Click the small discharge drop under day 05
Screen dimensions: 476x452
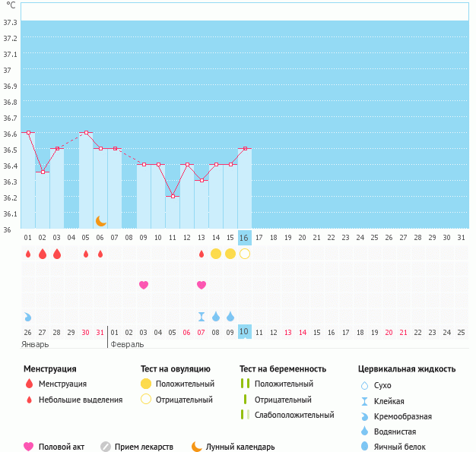(x=85, y=254)
